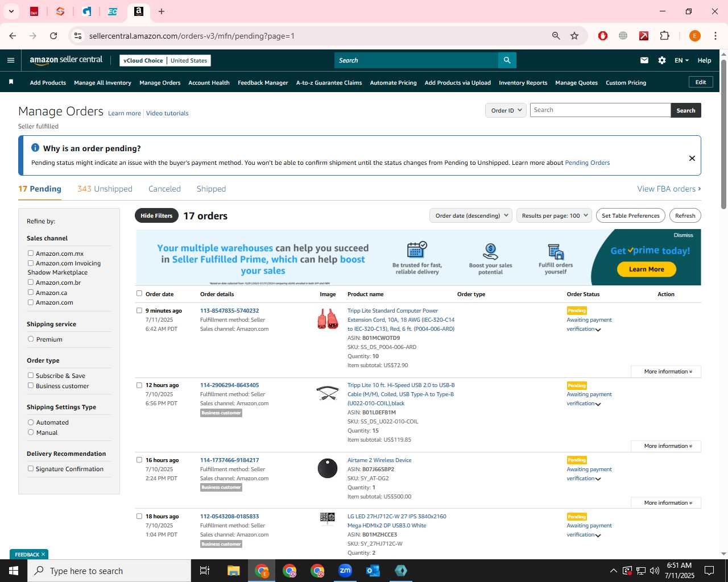Open the Chrome profile avatar
This screenshot has width=728, height=582.
pos(694,36)
